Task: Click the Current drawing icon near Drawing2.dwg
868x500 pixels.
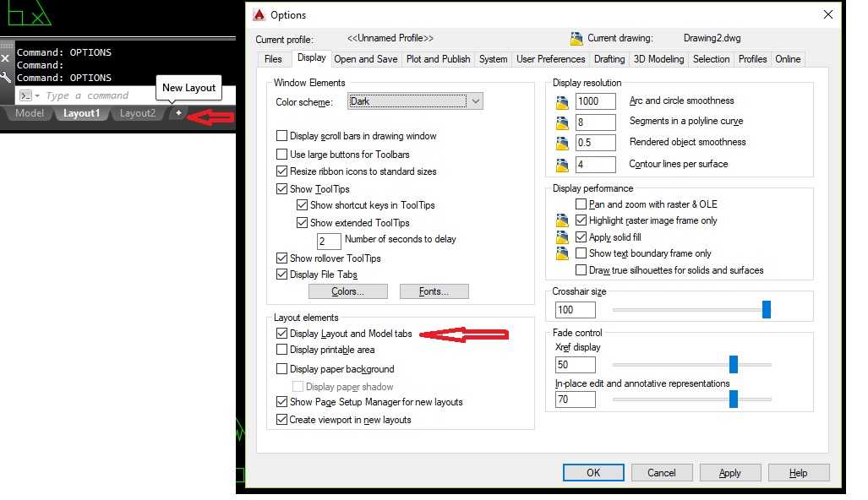Action: pyautogui.click(x=578, y=38)
